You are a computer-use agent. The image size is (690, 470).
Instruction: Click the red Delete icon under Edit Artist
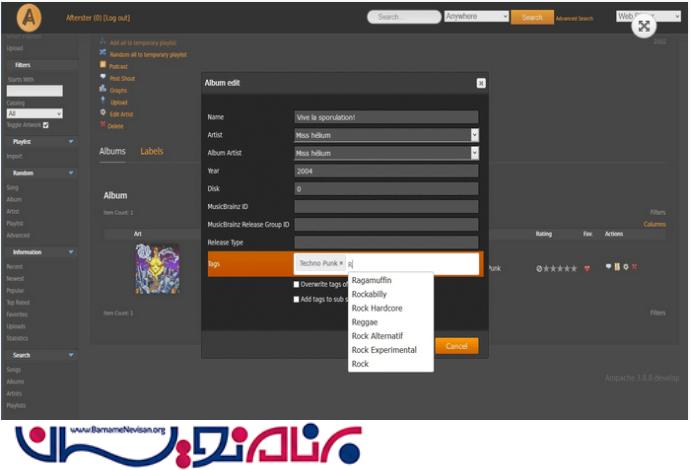tap(103, 125)
